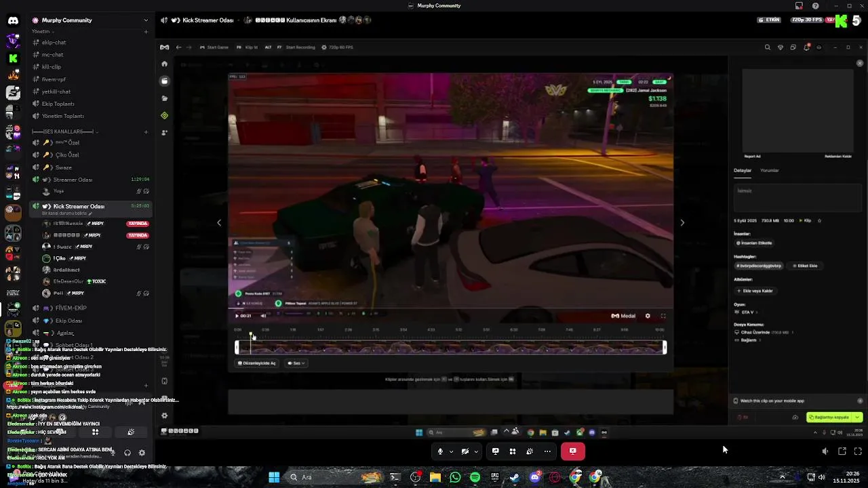Expand Cihaz Üzerinde file location
The width and height of the screenshot is (868, 488).
[793, 332]
